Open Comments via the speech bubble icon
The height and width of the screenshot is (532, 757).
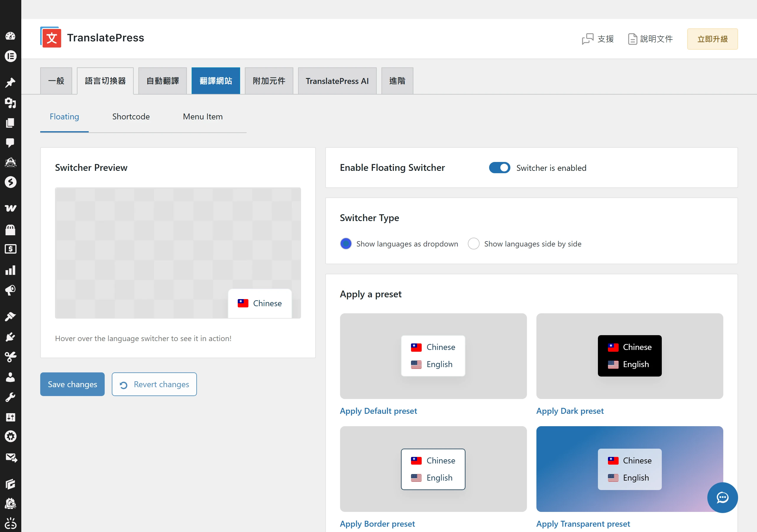[11, 143]
